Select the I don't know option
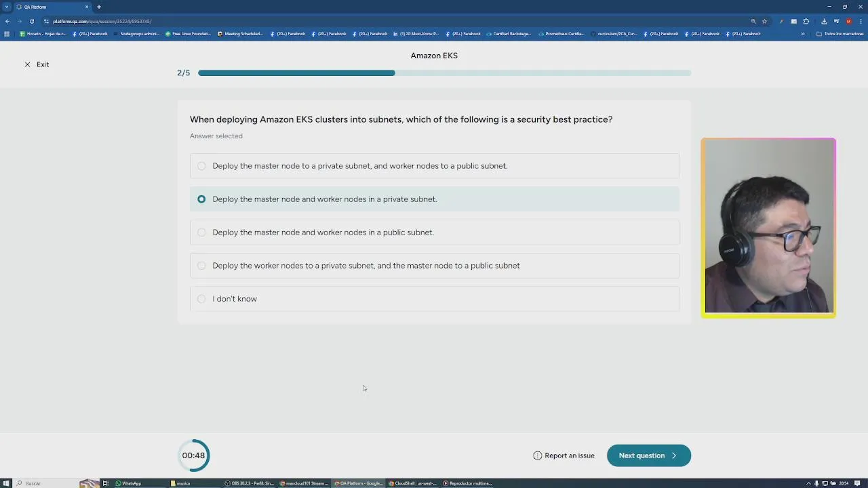 coord(435,299)
